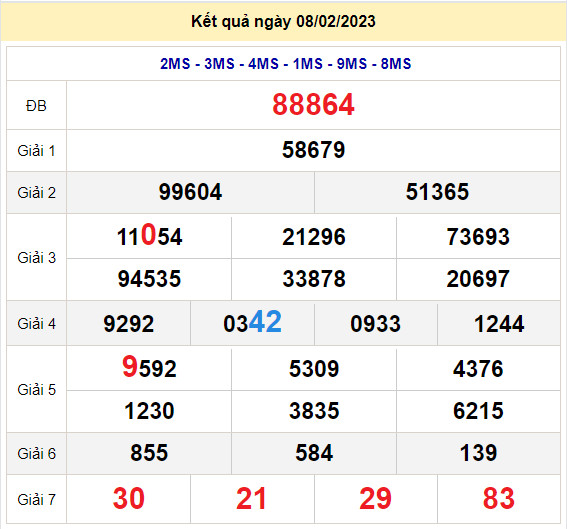Click the Giải 2 number 99604
The height and width of the screenshot is (529, 567).
tap(190, 192)
